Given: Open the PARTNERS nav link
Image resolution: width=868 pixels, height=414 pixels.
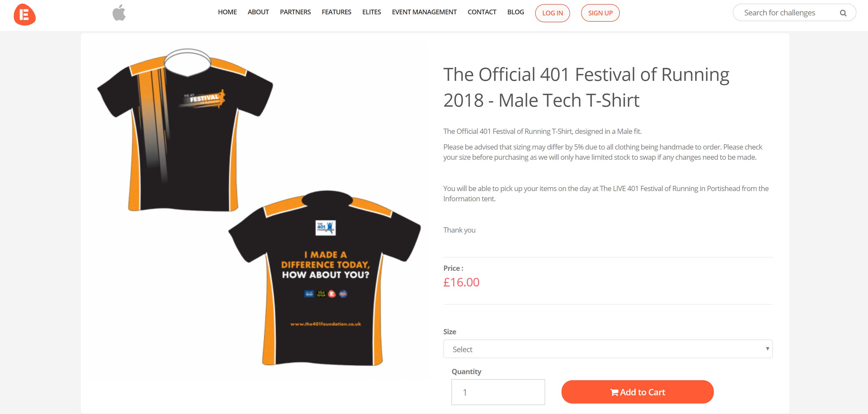Looking at the screenshot, I should tap(295, 12).
